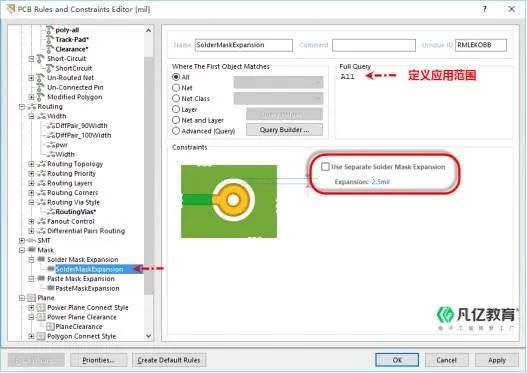Screen dimensions: 527x373
Task: Click the Short-Circuit category icon
Action: tap(41, 58)
